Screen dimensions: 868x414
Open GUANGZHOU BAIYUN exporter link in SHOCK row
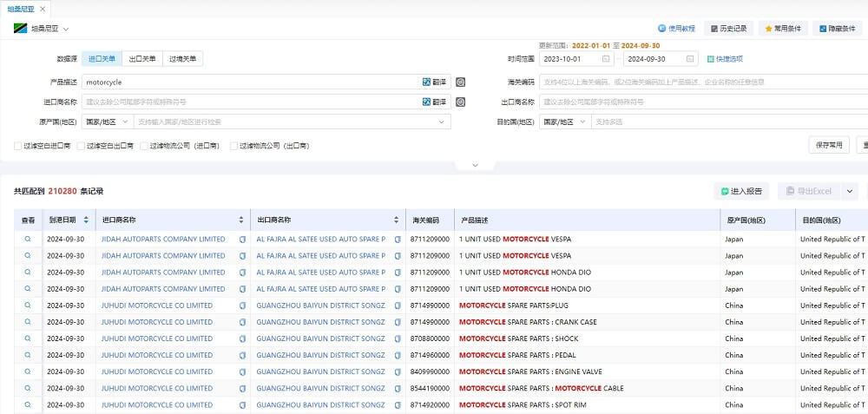click(320, 338)
